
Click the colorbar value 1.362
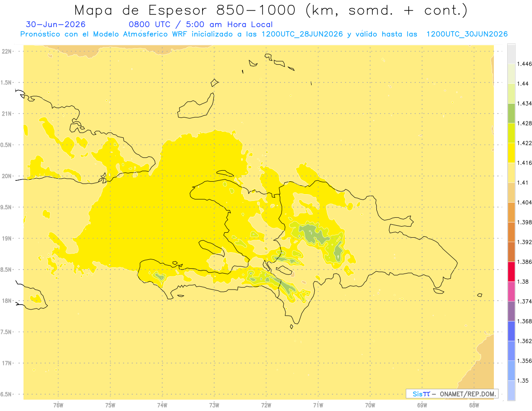pos(525,341)
